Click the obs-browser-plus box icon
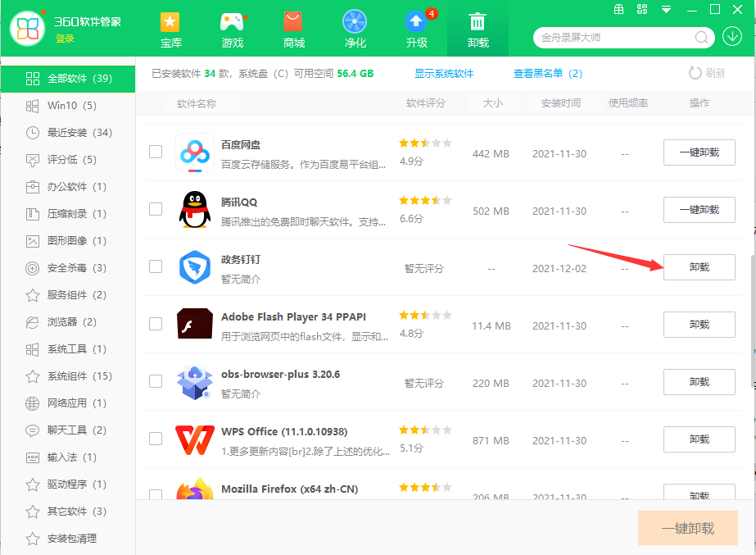This screenshot has width=756, height=555. [195, 382]
